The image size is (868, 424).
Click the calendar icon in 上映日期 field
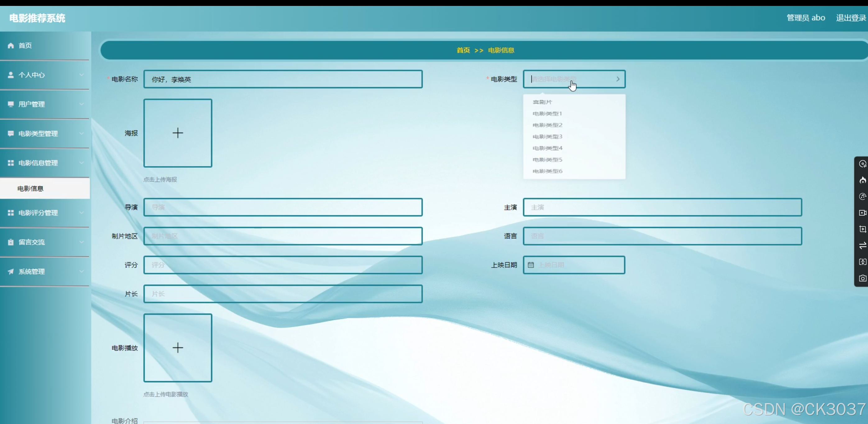click(x=531, y=265)
